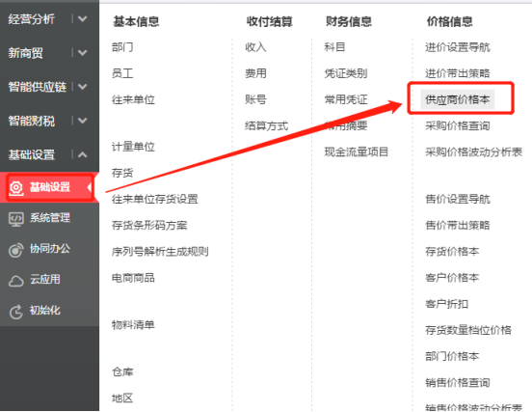This screenshot has width=532, height=412.
Task: Open 进价设置导航
Action: [458, 47]
